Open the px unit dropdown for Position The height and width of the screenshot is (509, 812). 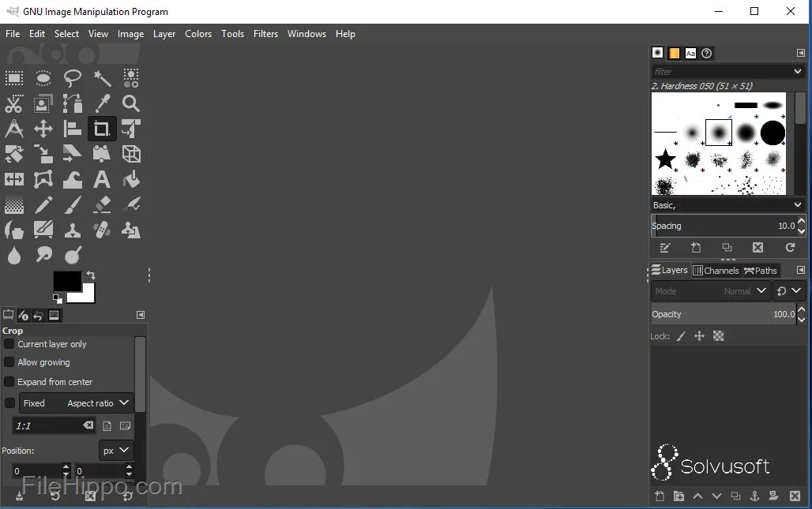(x=116, y=451)
